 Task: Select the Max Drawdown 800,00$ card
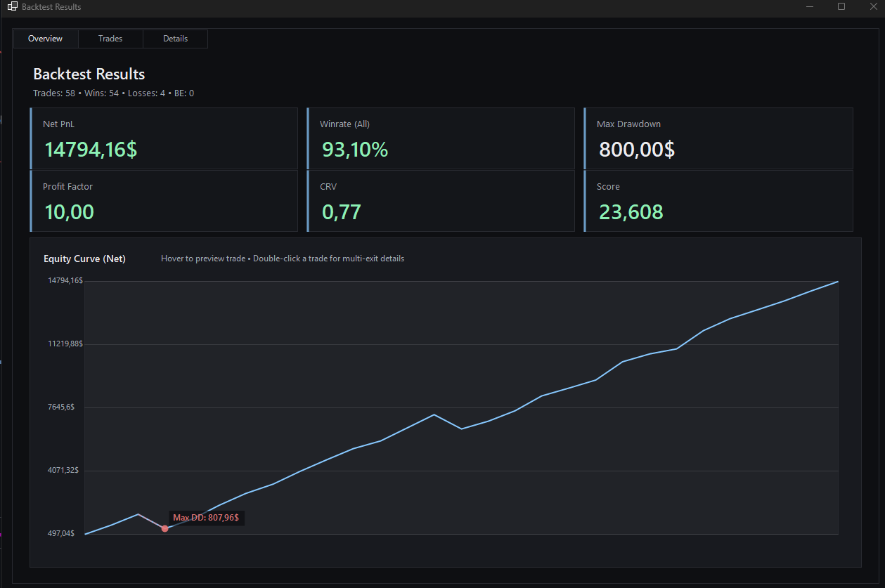[718, 138]
